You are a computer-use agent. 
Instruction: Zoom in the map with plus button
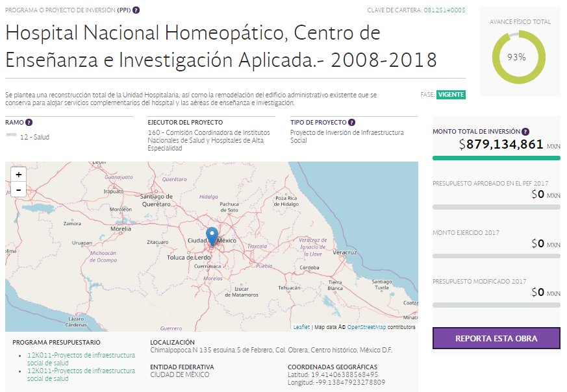[18, 175]
